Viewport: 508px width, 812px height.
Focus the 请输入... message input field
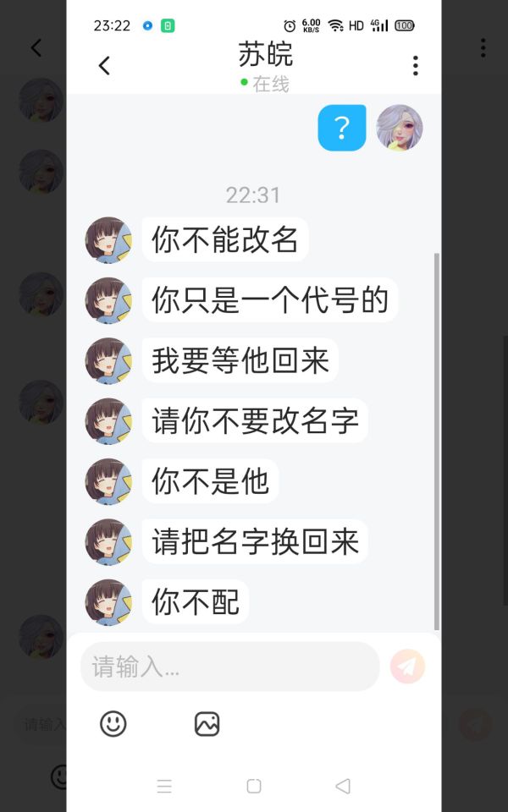(230, 667)
